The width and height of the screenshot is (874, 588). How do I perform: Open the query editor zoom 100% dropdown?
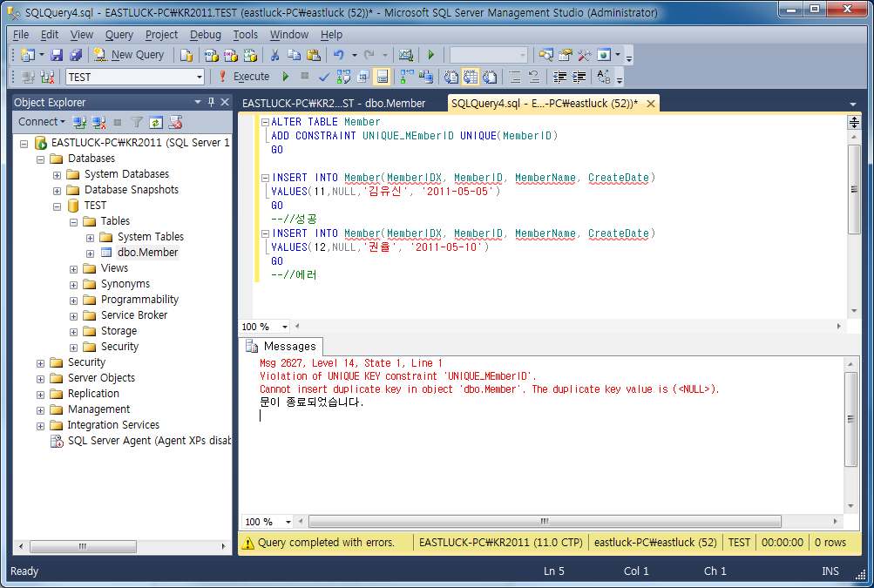(x=285, y=327)
